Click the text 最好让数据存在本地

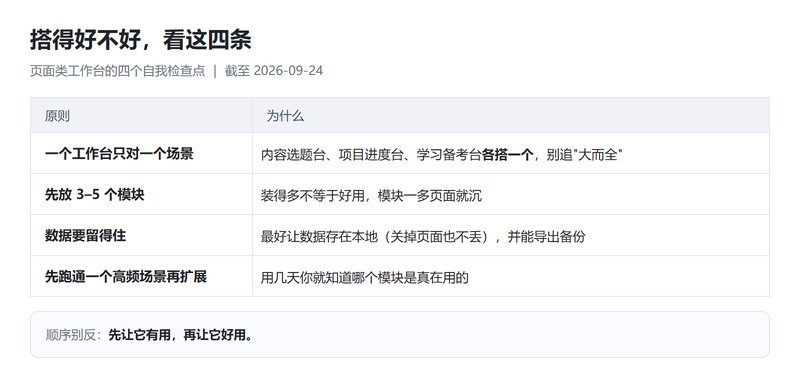point(319,237)
